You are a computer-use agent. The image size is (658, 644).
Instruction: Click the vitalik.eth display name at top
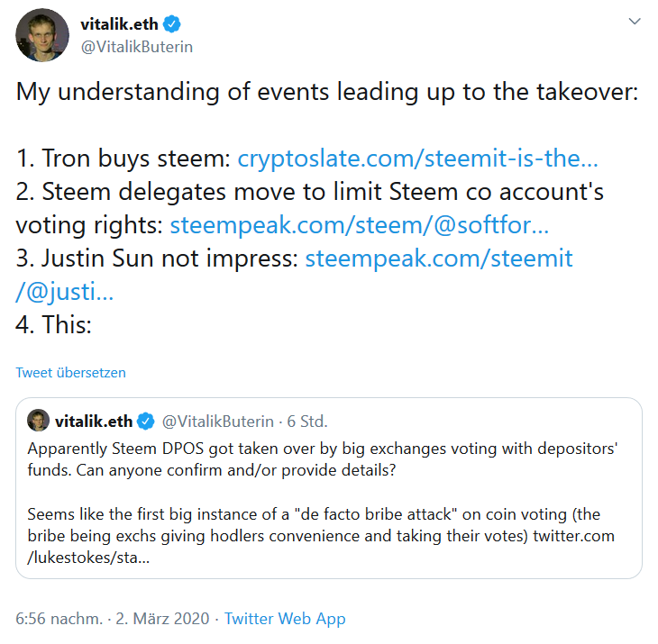pos(124,23)
